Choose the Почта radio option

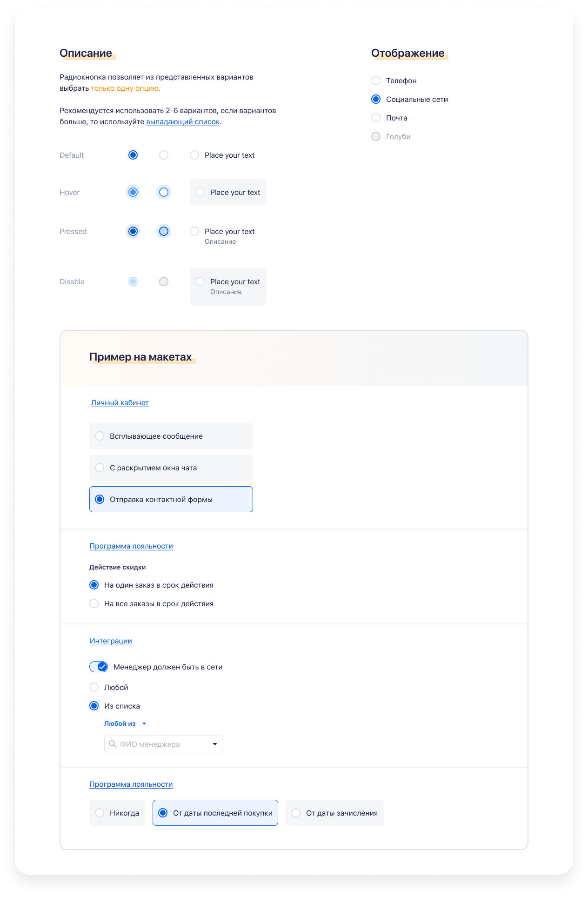click(x=376, y=118)
